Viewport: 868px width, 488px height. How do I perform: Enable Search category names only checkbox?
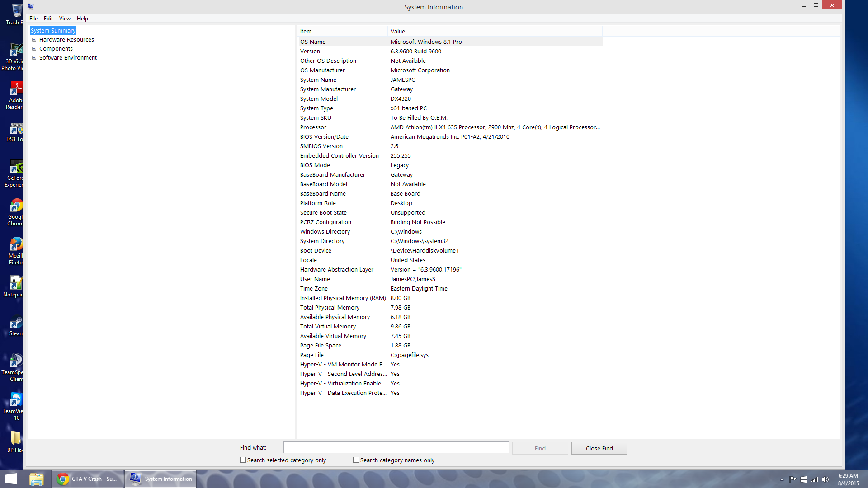tap(356, 460)
